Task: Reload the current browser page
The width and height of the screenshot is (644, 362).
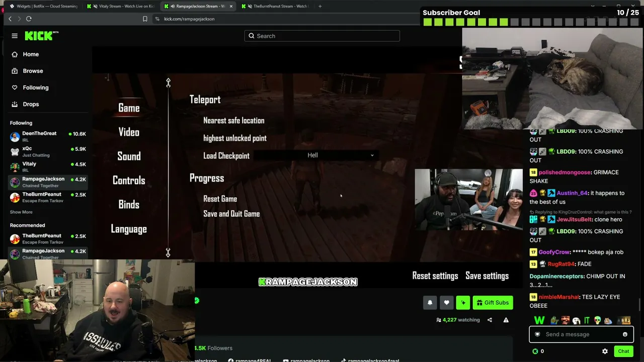Action: point(29,19)
